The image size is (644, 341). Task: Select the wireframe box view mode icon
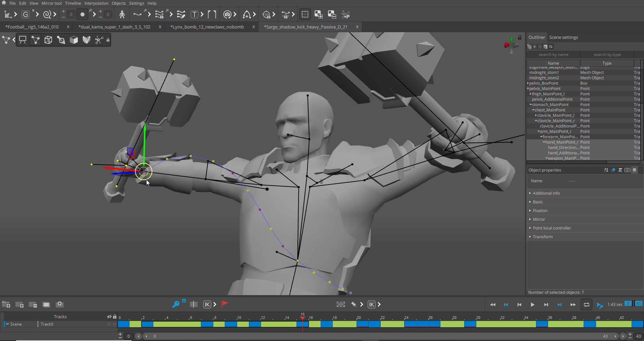click(x=48, y=40)
